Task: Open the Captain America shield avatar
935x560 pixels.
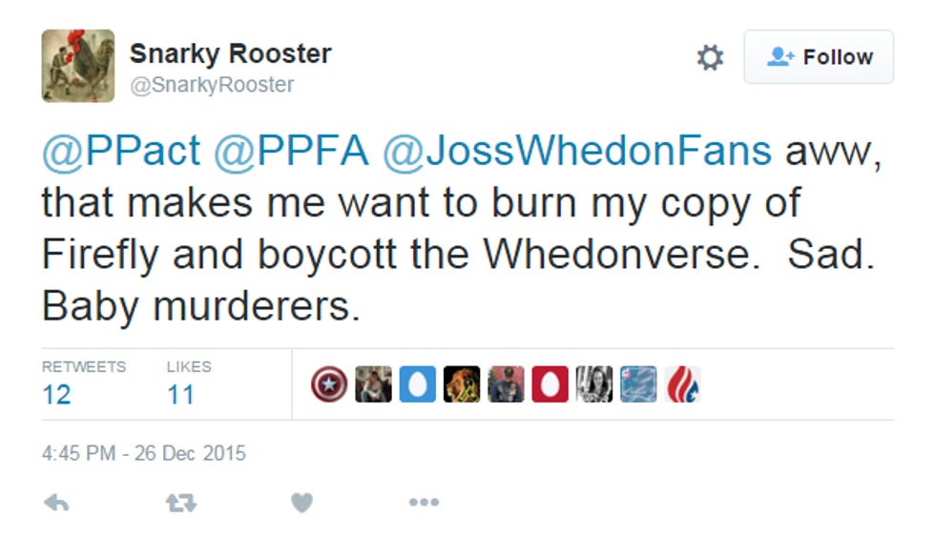Action: [329, 384]
